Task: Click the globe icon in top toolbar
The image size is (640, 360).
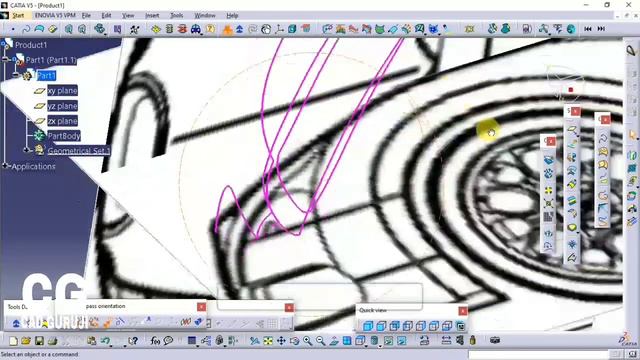Action: click(x=571, y=29)
